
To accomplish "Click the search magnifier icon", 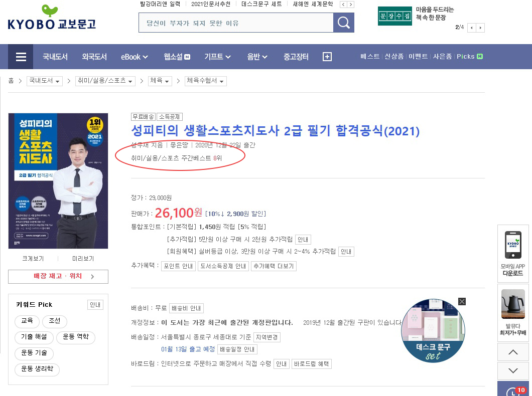I will tap(343, 23).
